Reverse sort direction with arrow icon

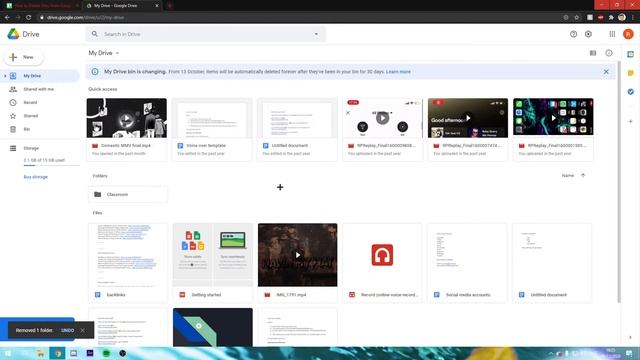pos(583,176)
